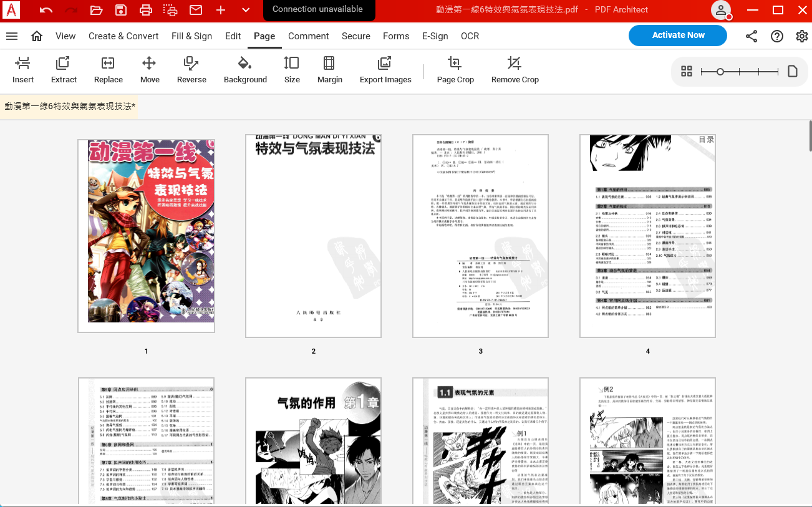Save the document with the disk icon

[x=121, y=10]
